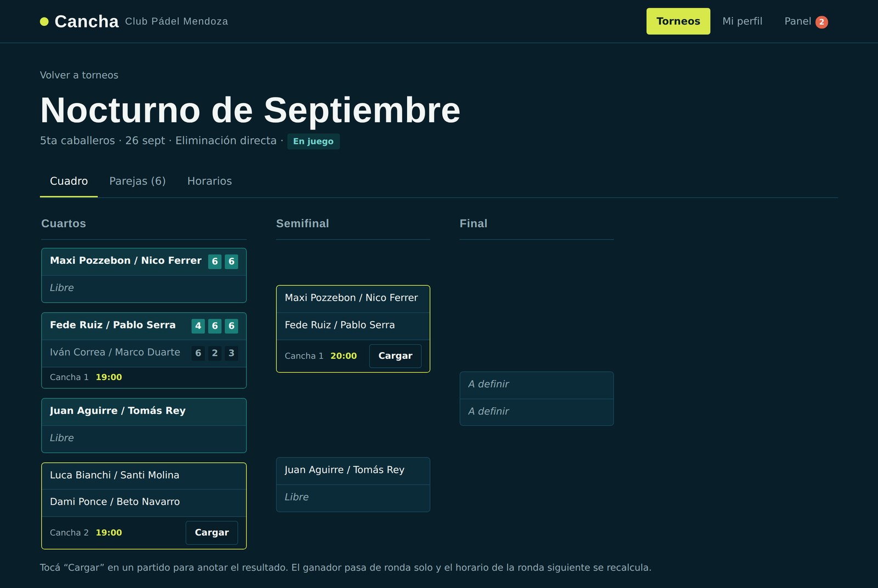The width and height of the screenshot is (878, 588).
Task: Select Juan Aguirre / Tomás Rey in Cuartos
Action: 144,412
